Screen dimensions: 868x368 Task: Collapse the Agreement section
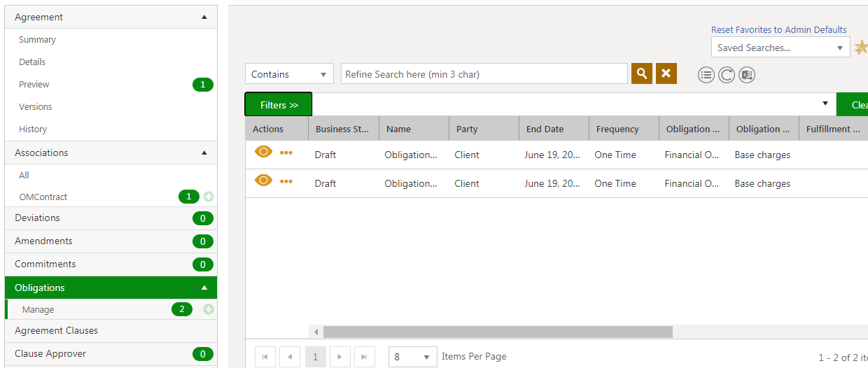204,17
